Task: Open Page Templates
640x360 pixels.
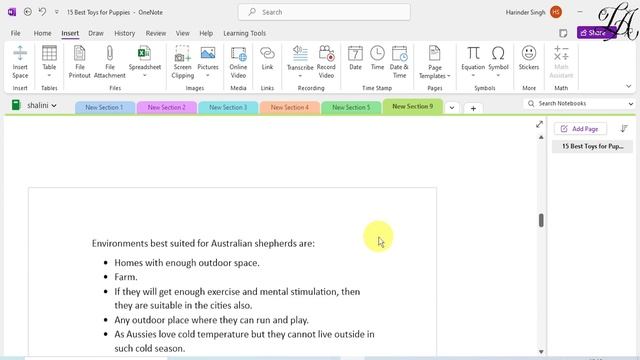Action: pyautogui.click(x=434, y=62)
